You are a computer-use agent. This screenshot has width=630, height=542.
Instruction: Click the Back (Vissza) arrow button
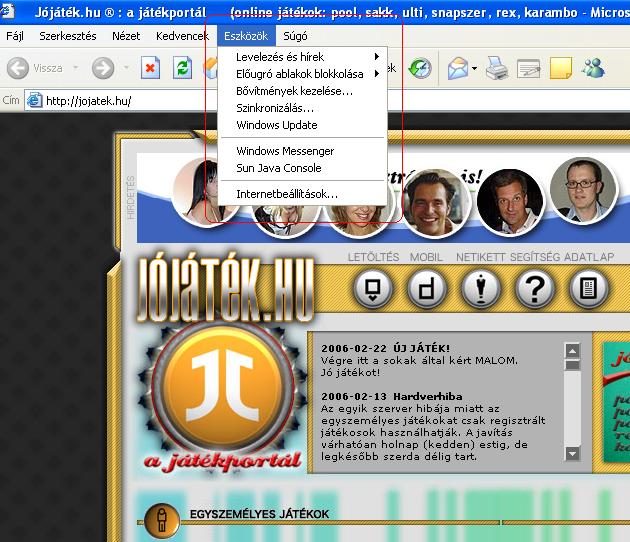pyautogui.click(x=18, y=68)
